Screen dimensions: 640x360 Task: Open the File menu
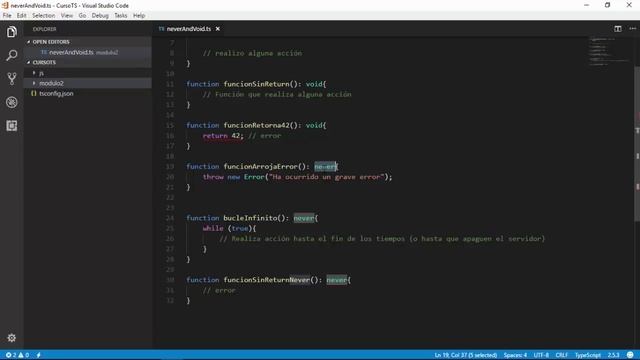point(7,16)
